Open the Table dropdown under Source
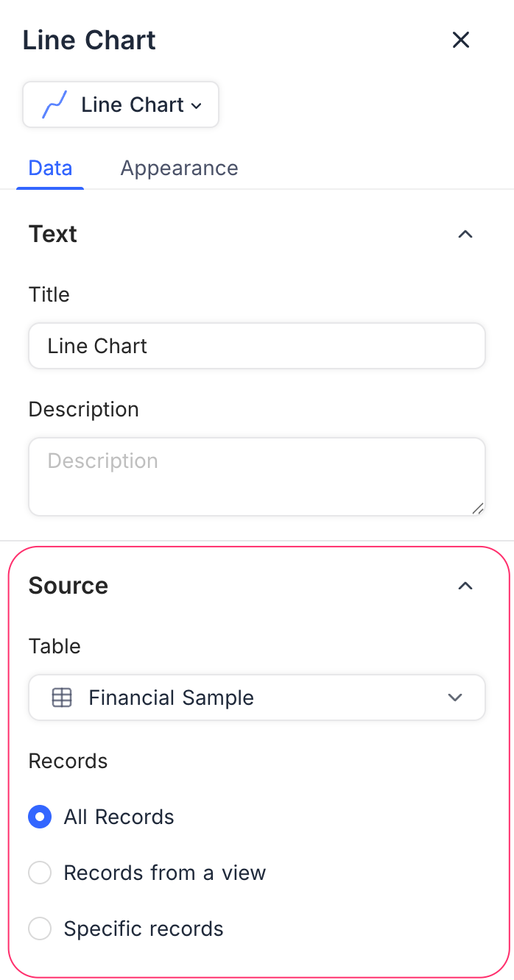This screenshot has height=980, width=514. coord(256,697)
